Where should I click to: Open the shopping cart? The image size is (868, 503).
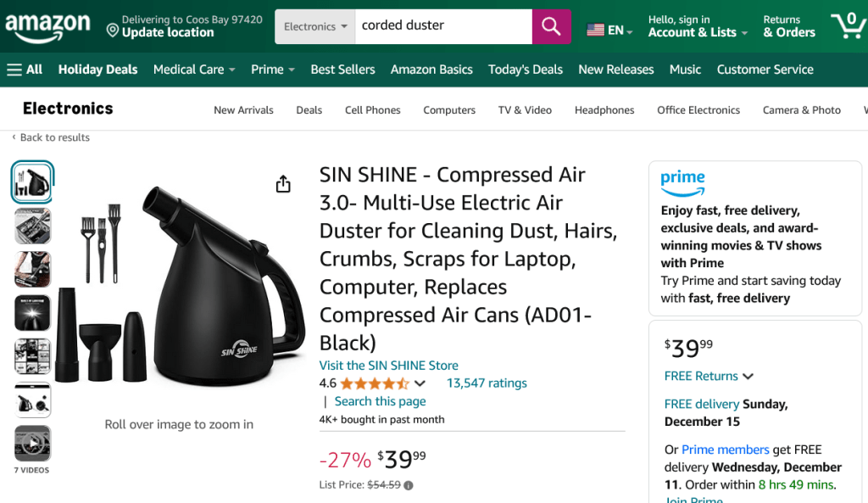pyautogui.click(x=848, y=25)
